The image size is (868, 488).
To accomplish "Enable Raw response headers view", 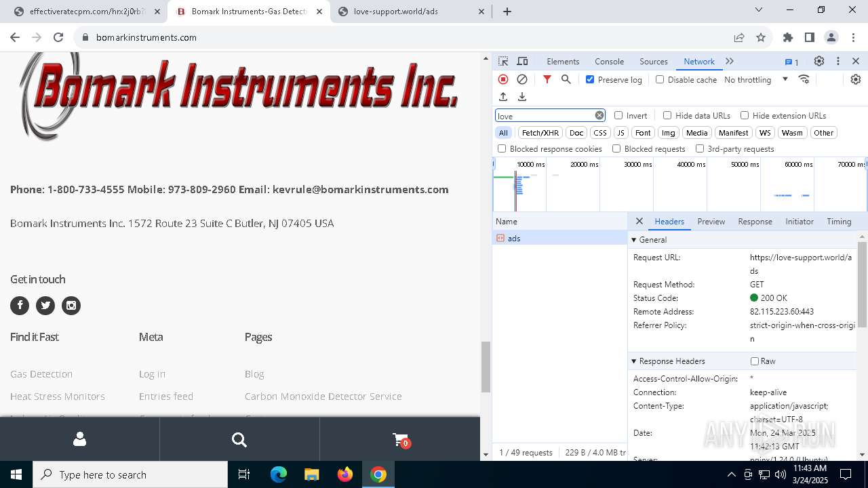I will click(755, 361).
